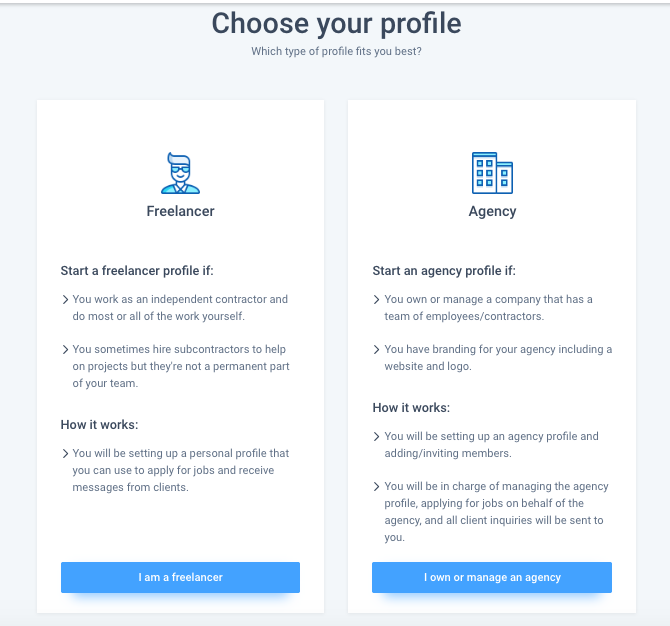Click chevron beside 'You have branding for your agency'
Viewport: 670px width, 626px height.
pyautogui.click(x=376, y=350)
